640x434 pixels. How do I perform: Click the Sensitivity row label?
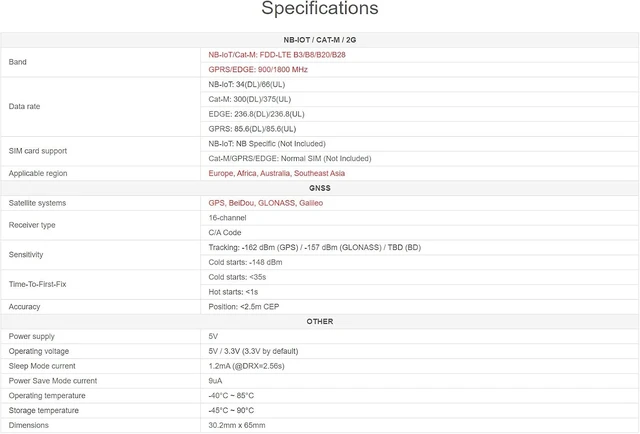[26, 255]
